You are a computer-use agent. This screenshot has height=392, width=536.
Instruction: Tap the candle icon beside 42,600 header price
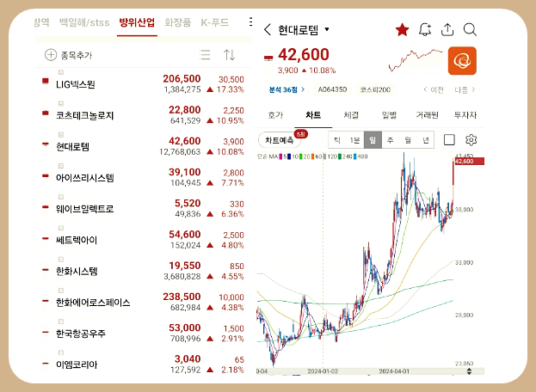(268, 58)
